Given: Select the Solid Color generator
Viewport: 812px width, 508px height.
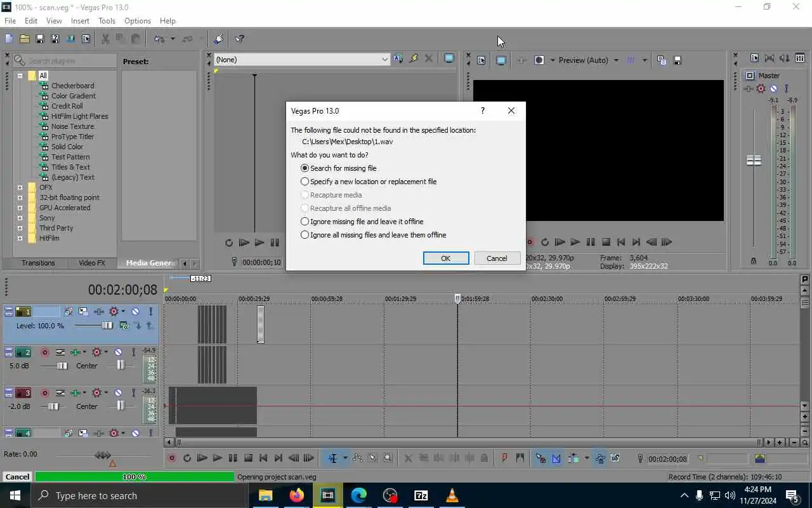Looking at the screenshot, I should (x=67, y=147).
